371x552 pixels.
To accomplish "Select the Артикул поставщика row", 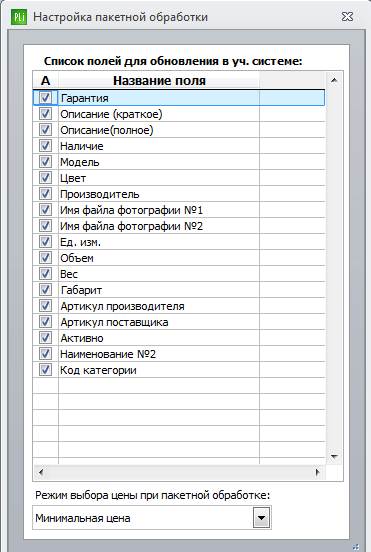I will point(179,322).
